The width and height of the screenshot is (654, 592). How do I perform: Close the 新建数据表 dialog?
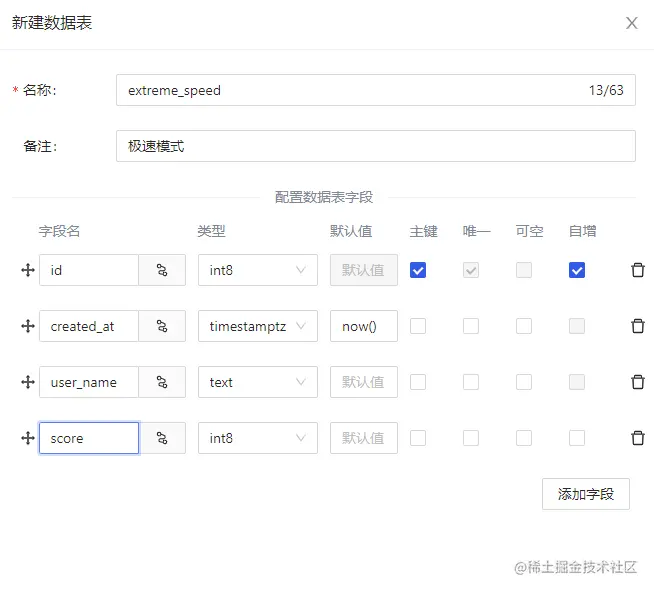[631, 23]
